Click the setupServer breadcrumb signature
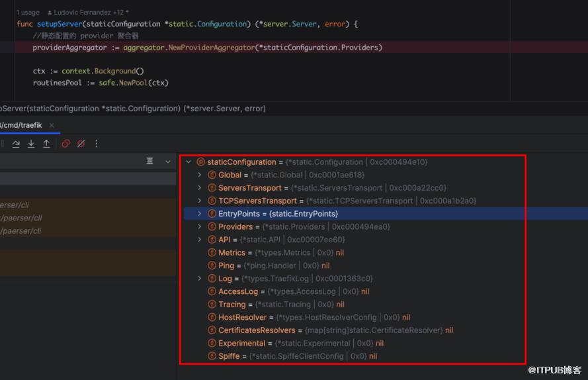Image resolution: width=588 pixels, height=380 pixels. [x=133, y=109]
